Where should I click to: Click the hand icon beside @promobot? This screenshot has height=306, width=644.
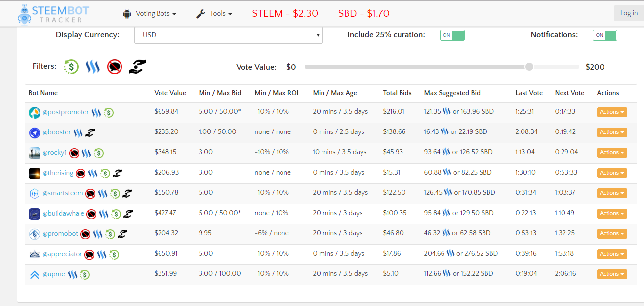(122, 234)
